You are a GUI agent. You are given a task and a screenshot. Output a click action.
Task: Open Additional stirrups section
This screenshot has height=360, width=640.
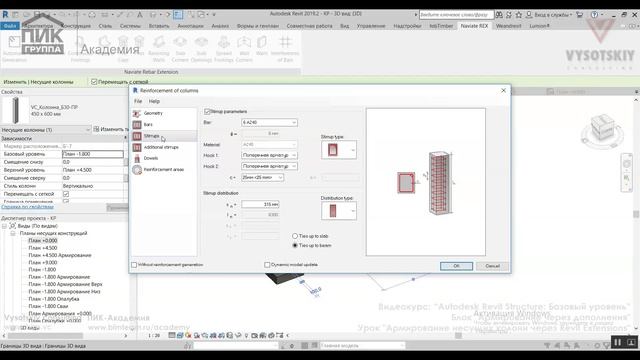[161, 147]
